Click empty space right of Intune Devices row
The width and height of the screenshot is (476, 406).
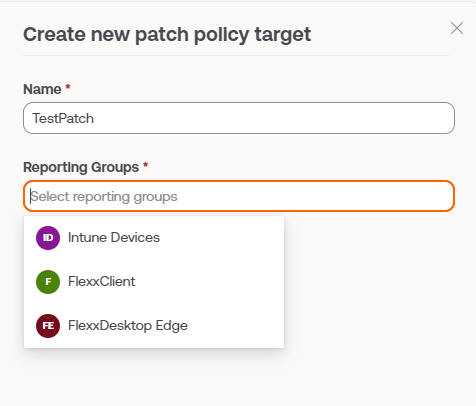pyautogui.click(x=222, y=238)
